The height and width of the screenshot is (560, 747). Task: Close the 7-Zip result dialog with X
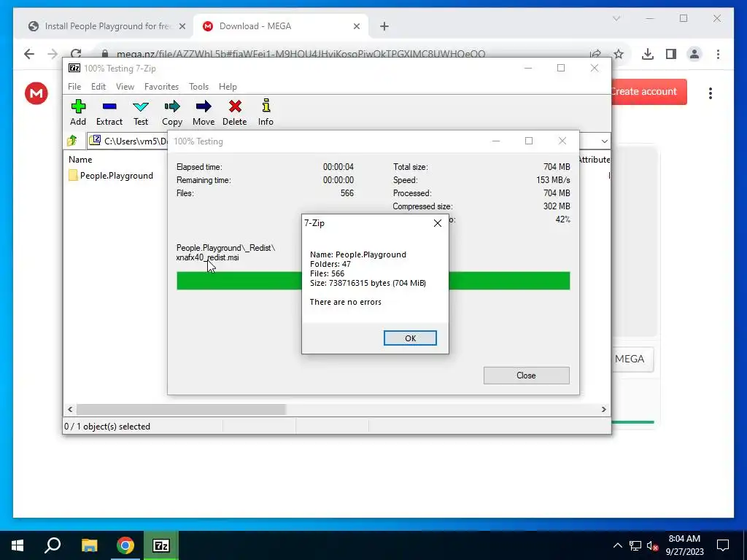pos(438,223)
